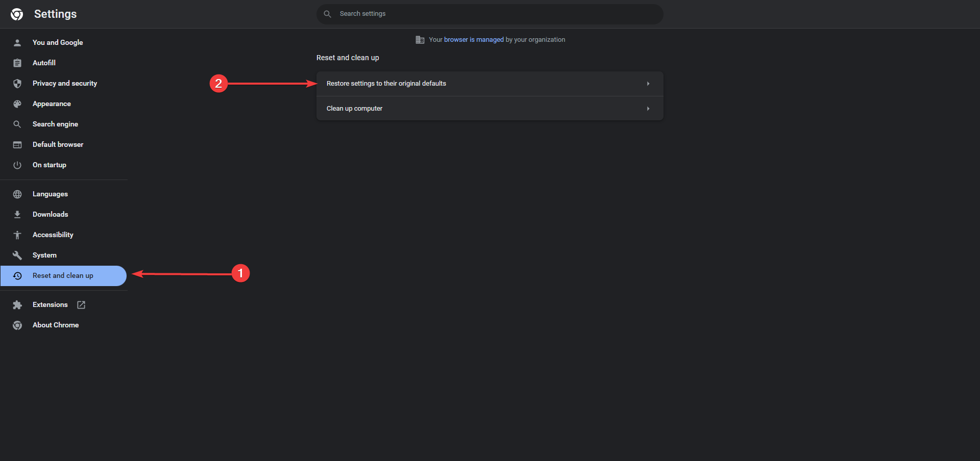
Task: Click the Appearance palette icon
Action: coord(17,104)
